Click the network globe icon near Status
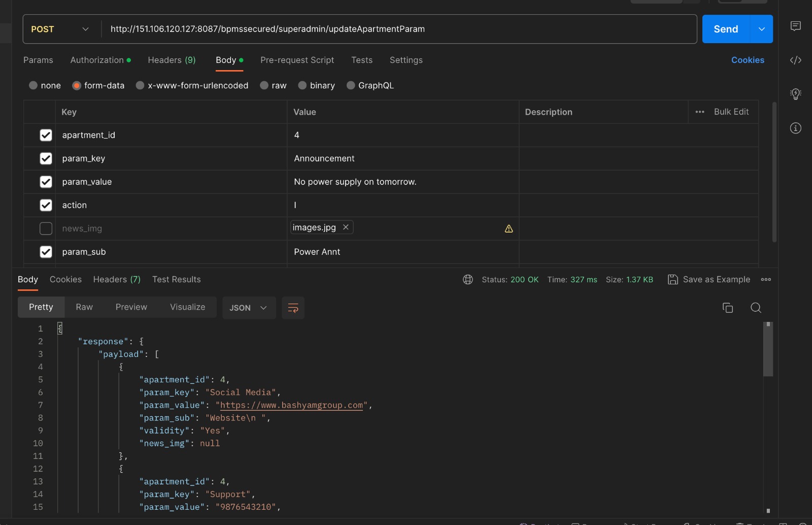 click(x=468, y=280)
